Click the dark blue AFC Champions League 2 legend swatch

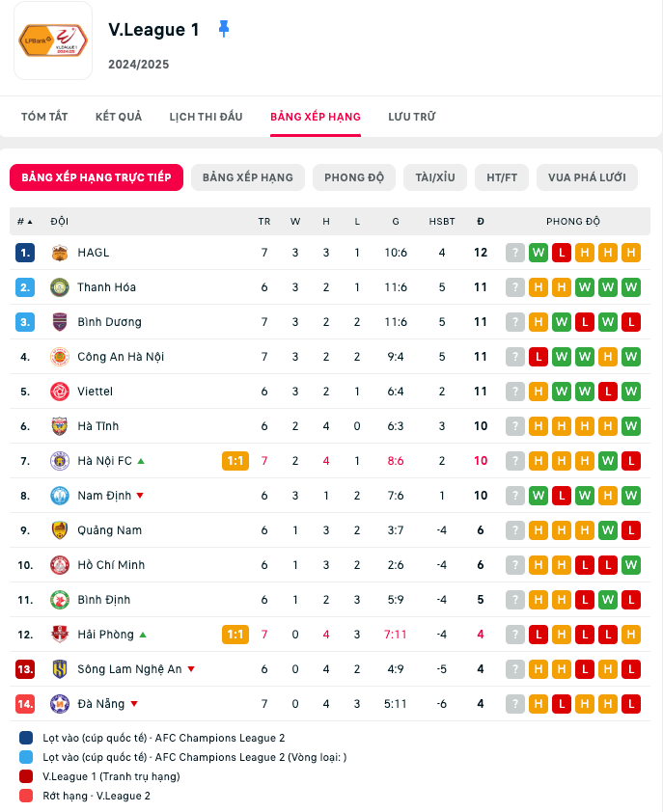[x=25, y=738]
